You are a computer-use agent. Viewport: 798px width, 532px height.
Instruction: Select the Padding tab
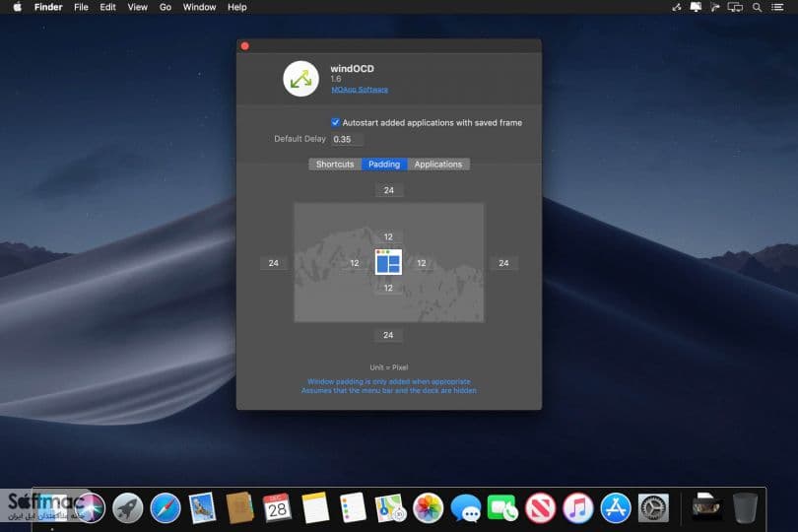click(x=384, y=164)
